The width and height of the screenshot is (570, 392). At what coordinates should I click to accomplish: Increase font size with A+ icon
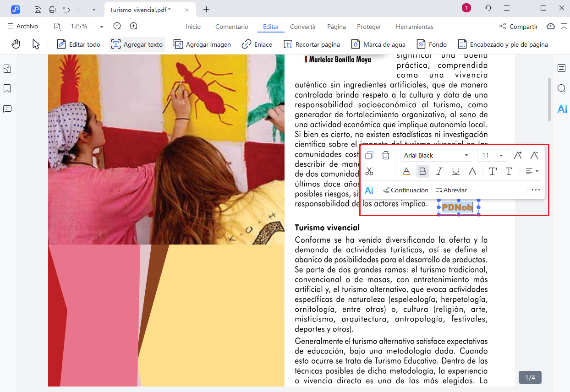(x=518, y=156)
